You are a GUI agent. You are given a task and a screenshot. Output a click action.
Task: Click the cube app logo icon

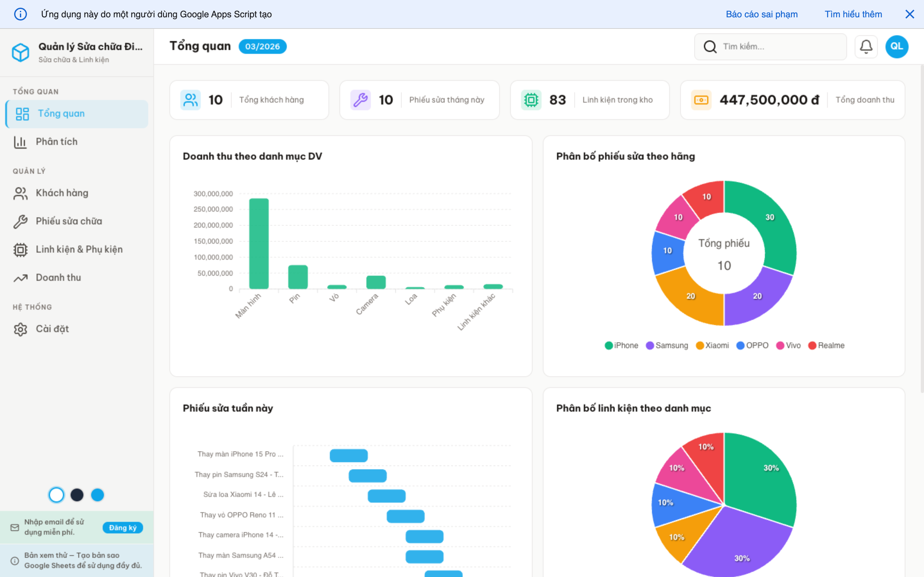coord(20,52)
